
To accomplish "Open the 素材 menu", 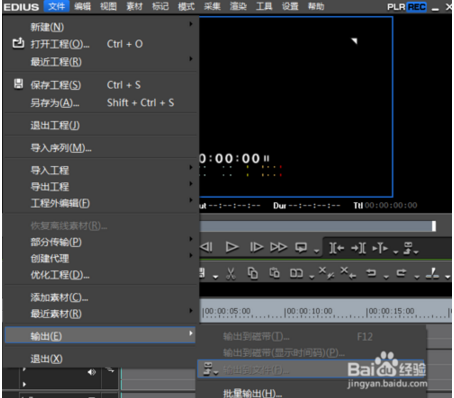I will point(134,6).
